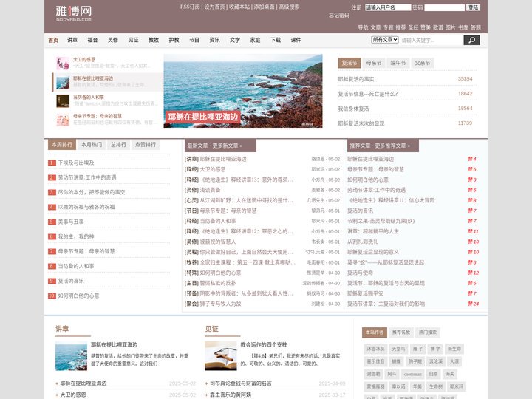Click the 见证 section heading
This screenshot has height=399, width=532.
pos(212,329)
